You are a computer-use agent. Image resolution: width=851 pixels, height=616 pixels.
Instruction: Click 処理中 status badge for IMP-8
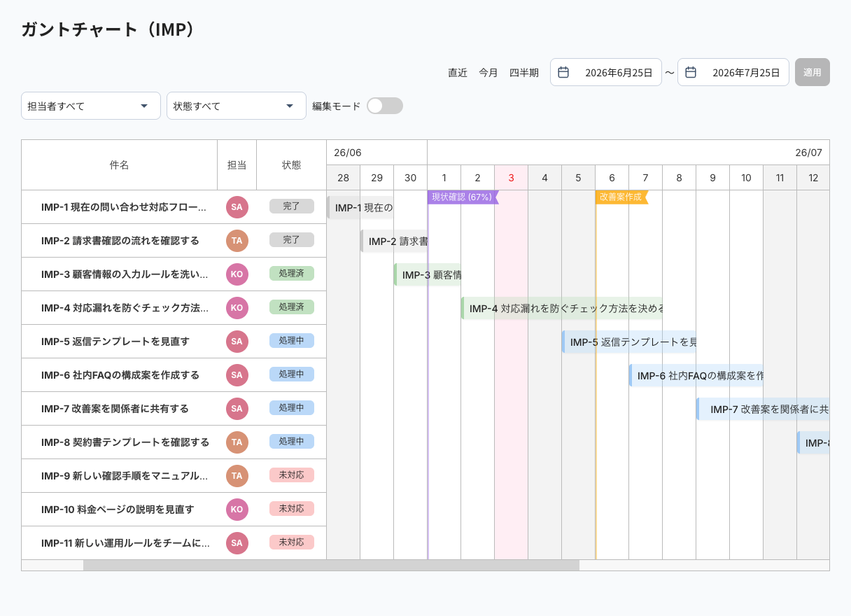coord(292,442)
